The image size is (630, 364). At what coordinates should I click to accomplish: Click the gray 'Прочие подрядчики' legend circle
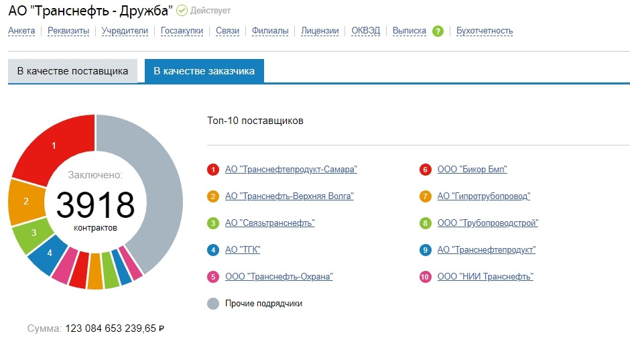(213, 304)
